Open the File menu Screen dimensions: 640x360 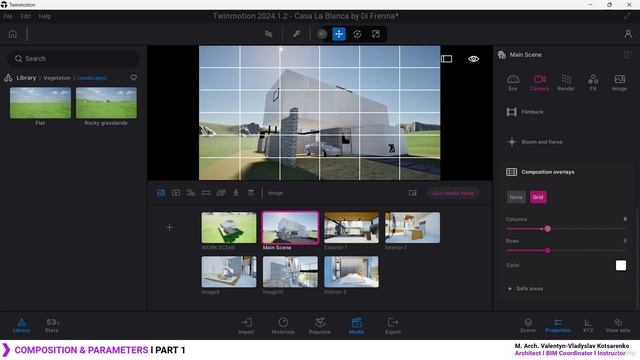[8, 16]
